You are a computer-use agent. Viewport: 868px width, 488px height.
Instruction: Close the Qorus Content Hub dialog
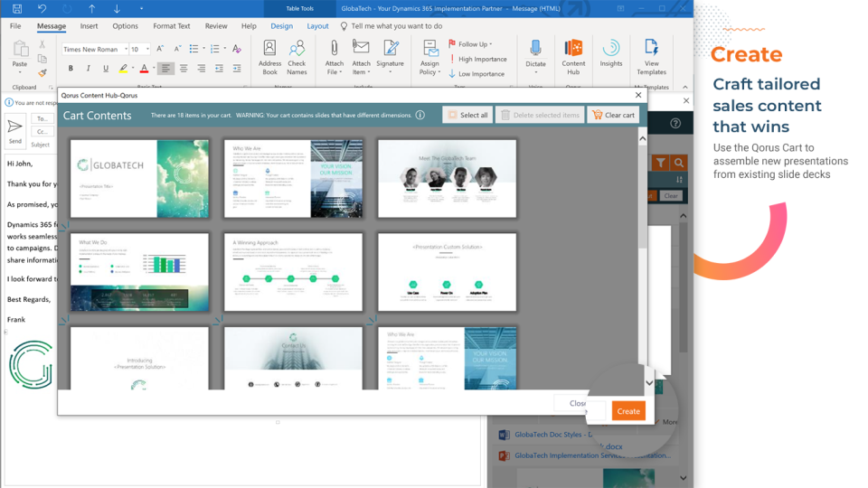click(638, 95)
